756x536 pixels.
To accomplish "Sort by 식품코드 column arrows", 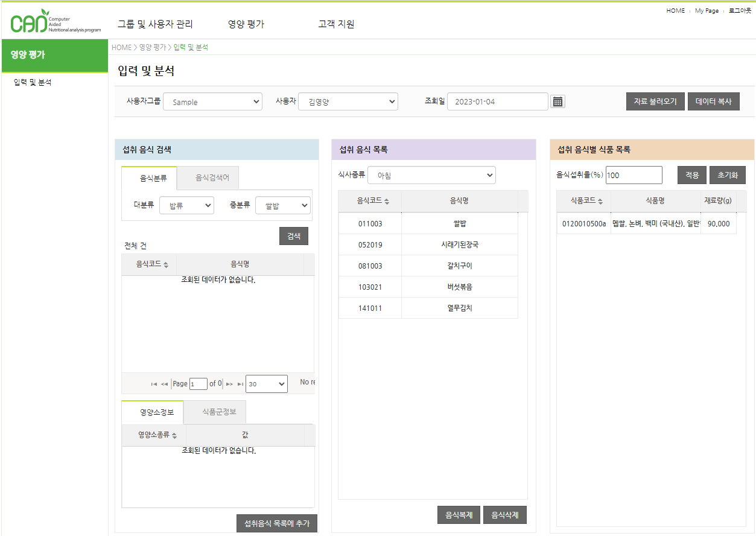I will [600, 202].
